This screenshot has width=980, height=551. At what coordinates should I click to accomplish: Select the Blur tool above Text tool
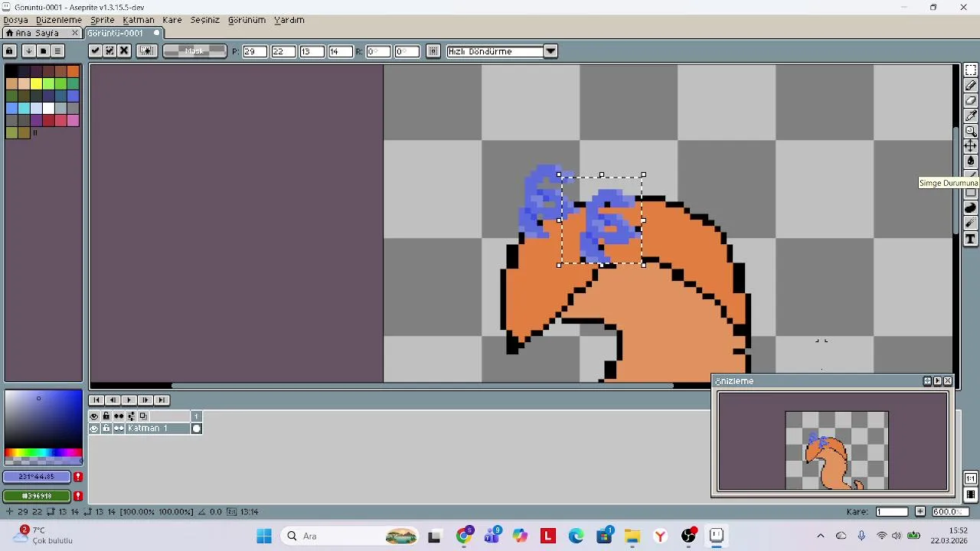tap(971, 223)
